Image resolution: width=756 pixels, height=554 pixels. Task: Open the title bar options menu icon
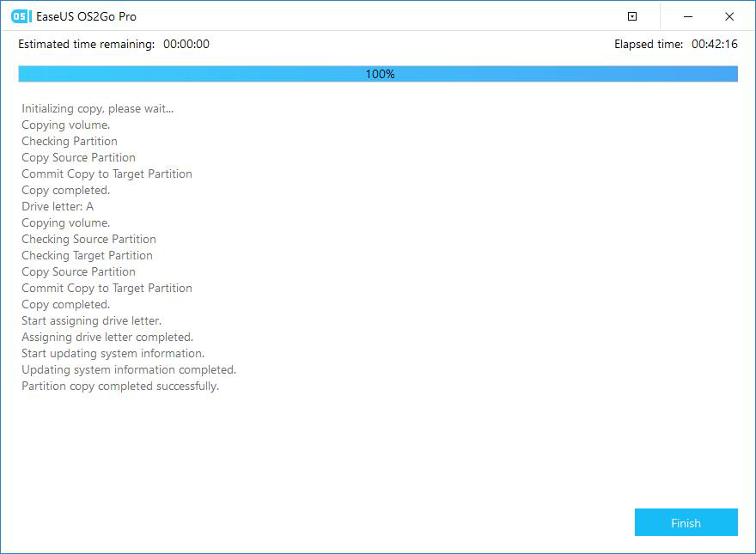[632, 16]
